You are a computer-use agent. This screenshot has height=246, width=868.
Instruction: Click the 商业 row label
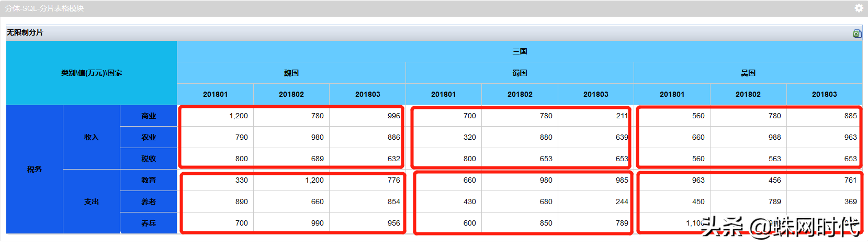(x=149, y=116)
